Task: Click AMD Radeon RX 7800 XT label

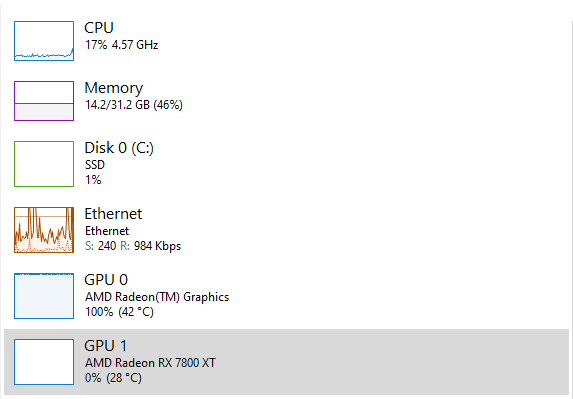Action: [150, 363]
